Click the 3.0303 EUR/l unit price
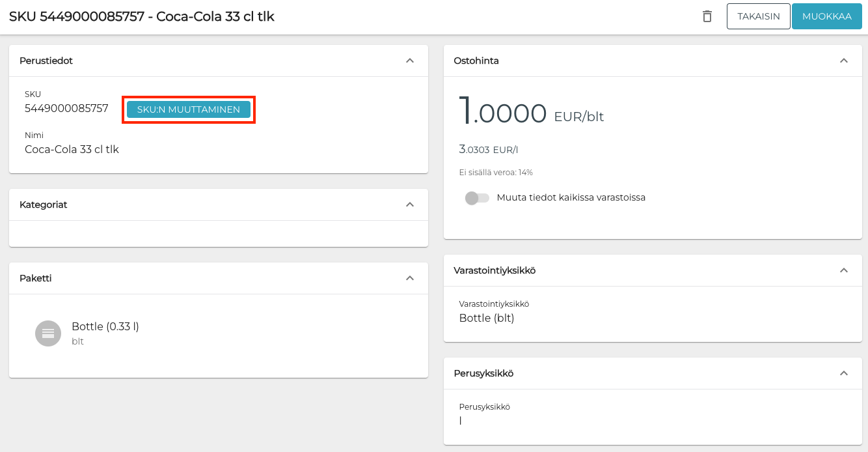The height and width of the screenshot is (452, 868). click(x=488, y=150)
